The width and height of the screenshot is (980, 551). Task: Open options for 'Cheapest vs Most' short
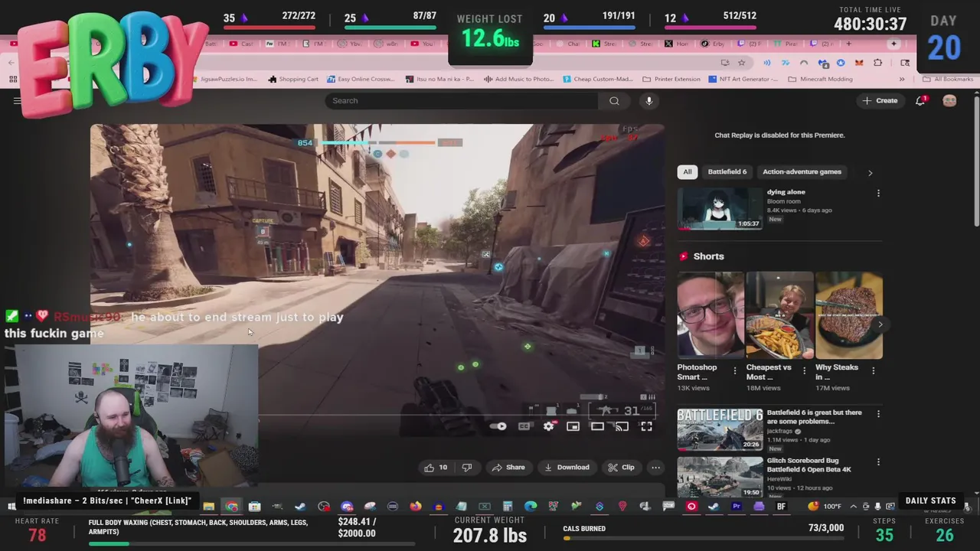tap(804, 370)
